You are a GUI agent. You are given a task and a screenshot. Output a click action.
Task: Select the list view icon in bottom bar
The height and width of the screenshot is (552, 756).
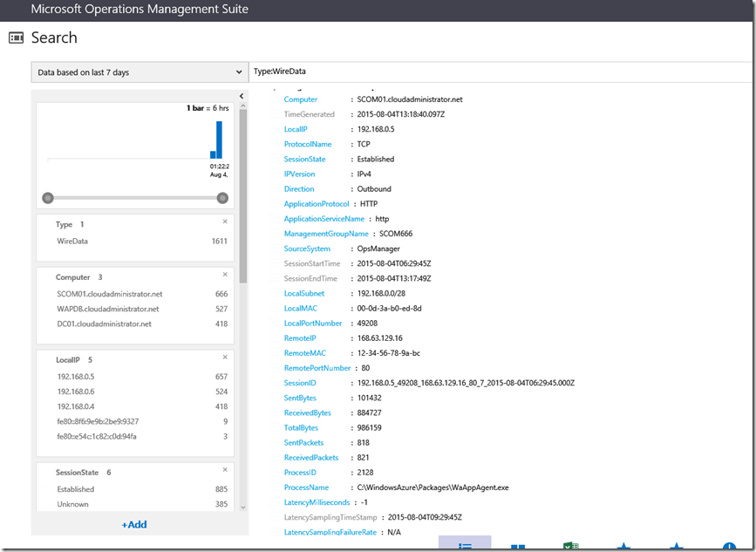point(465,545)
